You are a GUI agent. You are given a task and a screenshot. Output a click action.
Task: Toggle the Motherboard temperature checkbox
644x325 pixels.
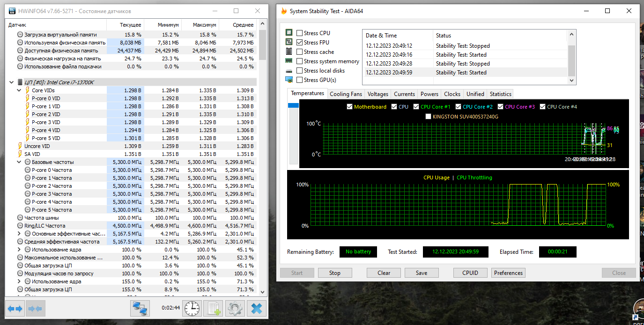pyautogui.click(x=349, y=107)
